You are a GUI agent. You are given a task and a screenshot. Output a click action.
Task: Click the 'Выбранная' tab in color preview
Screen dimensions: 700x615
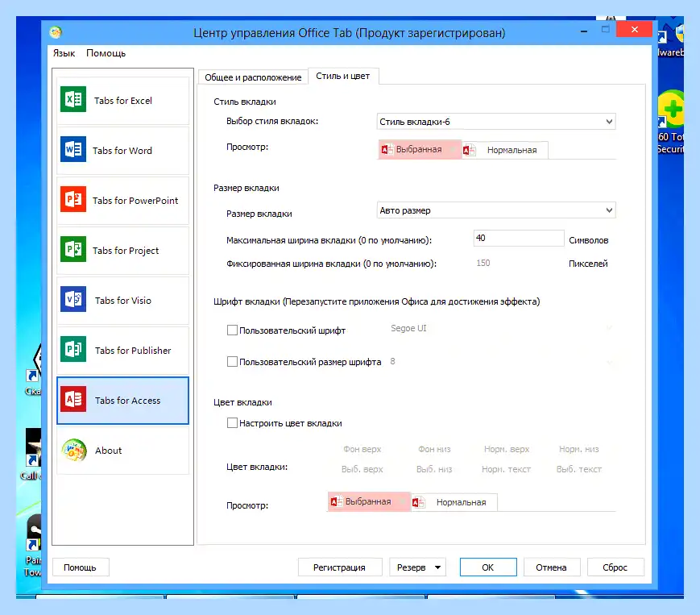click(369, 501)
